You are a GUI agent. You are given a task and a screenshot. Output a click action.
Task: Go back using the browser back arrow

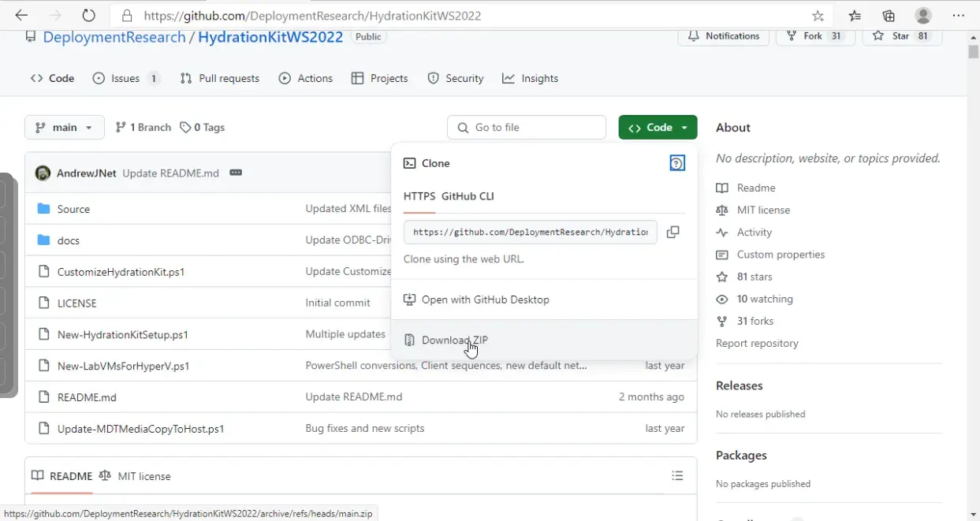tap(21, 16)
